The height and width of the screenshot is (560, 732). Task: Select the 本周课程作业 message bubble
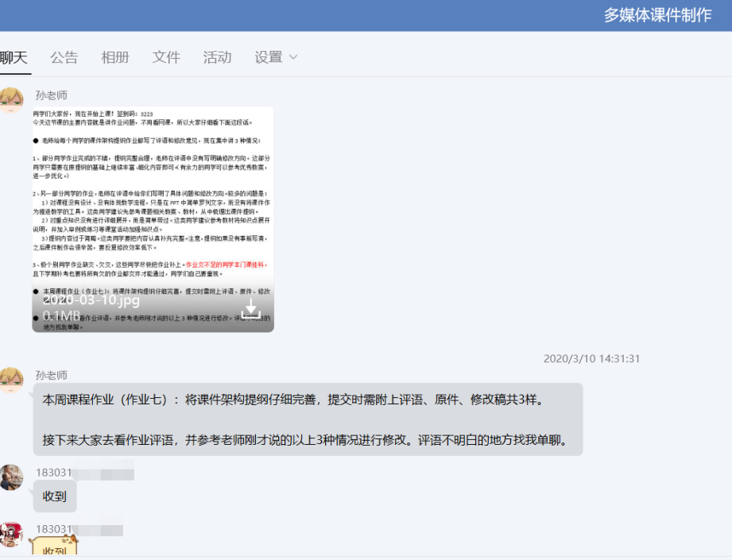[x=307, y=419]
